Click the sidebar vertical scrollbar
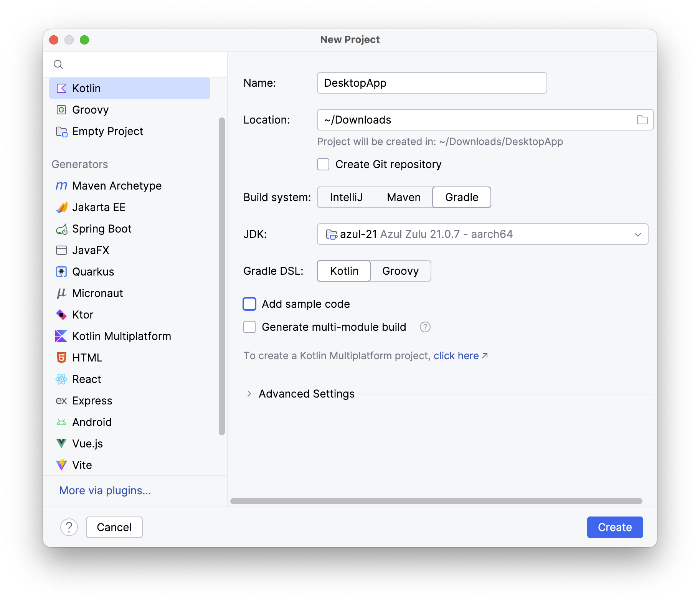The width and height of the screenshot is (700, 604). pyautogui.click(x=222, y=276)
